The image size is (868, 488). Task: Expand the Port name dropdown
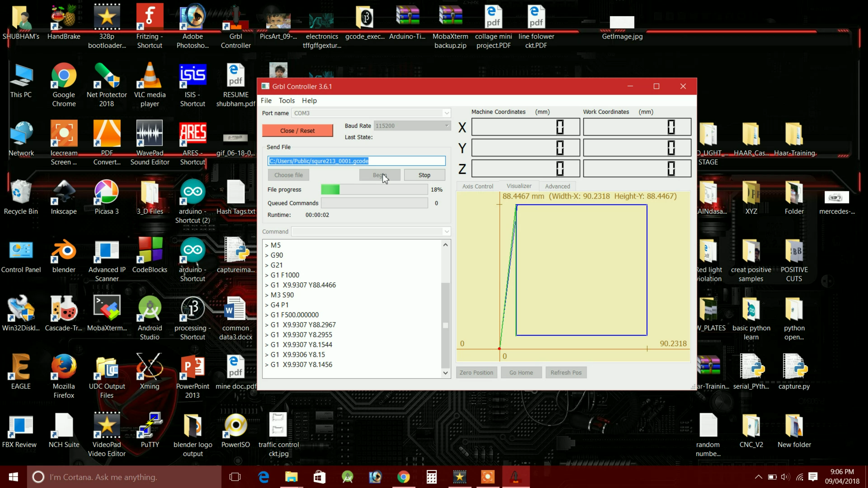coord(446,113)
